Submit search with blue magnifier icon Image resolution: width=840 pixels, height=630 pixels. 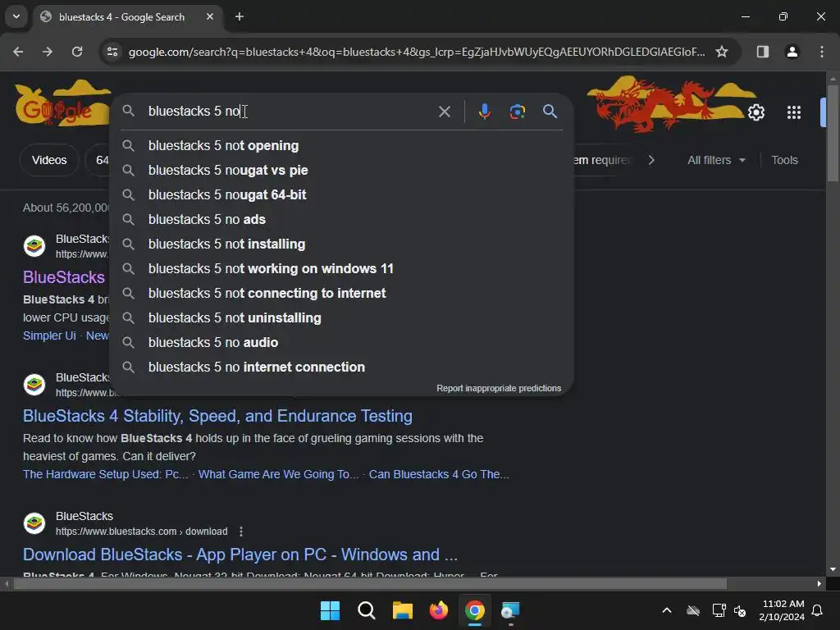(550, 112)
